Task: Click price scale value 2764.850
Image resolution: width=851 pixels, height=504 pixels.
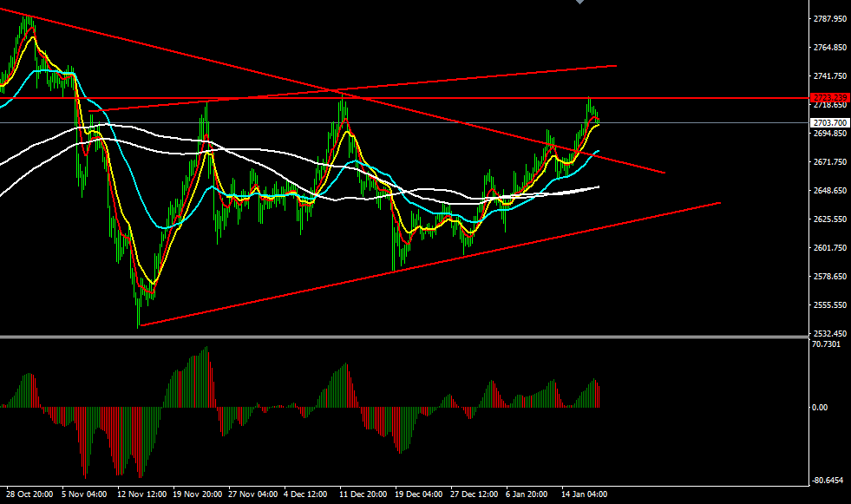Action: pyautogui.click(x=830, y=48)
